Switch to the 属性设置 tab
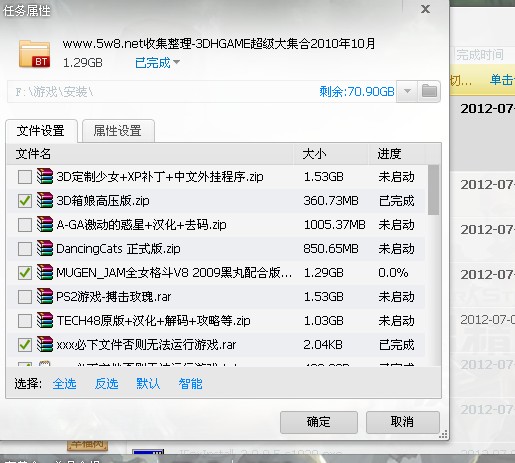The height and width of the screenshot is (463, 515). (x=118, y=131)
